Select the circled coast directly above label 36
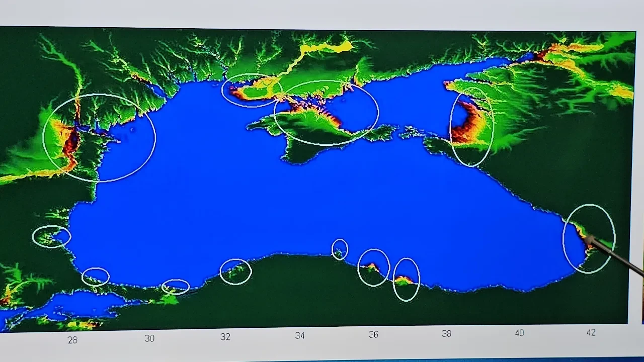Viewport: 644px width, 362px height. (x=373, y=267)
